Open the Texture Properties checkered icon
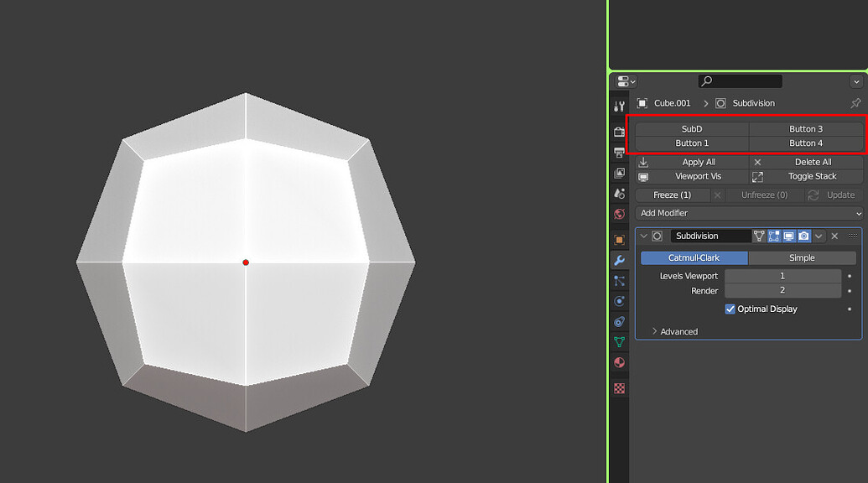 click(619, 387)
